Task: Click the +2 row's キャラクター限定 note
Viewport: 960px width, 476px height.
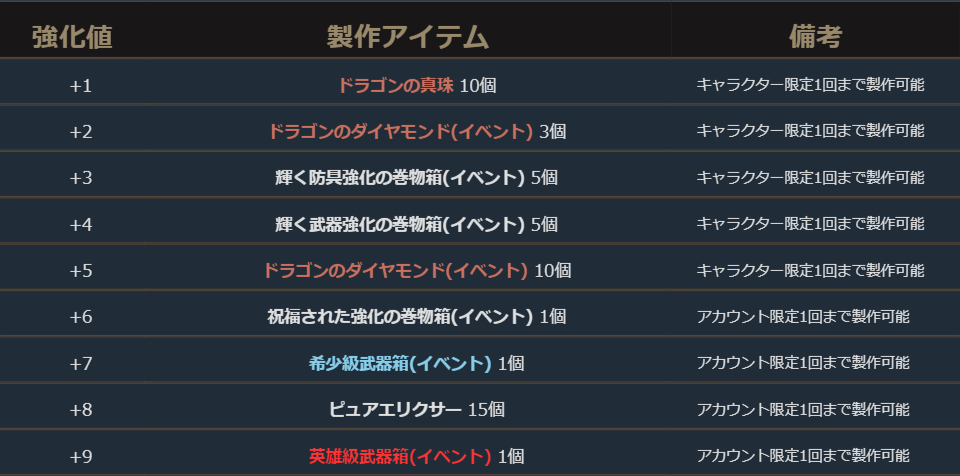Action: (810, 131)
